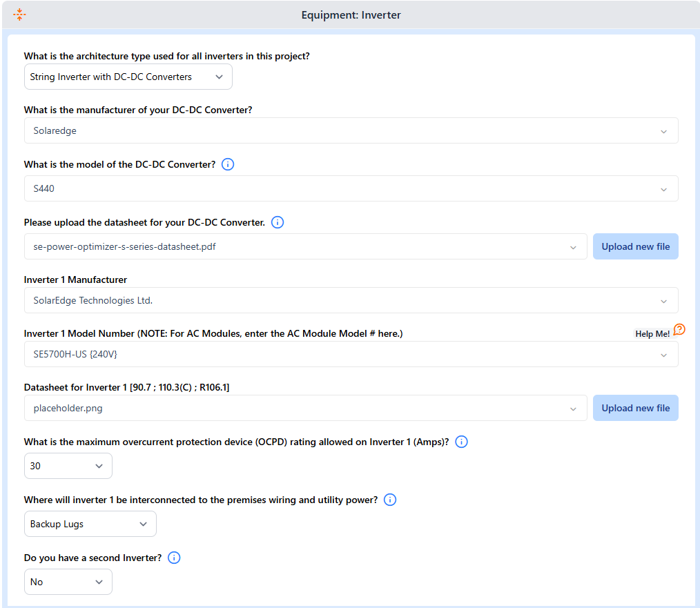Open the SE5700H-US model number dropdown
The height and width of the screenshot is (608, 700).
coord(351,355)
